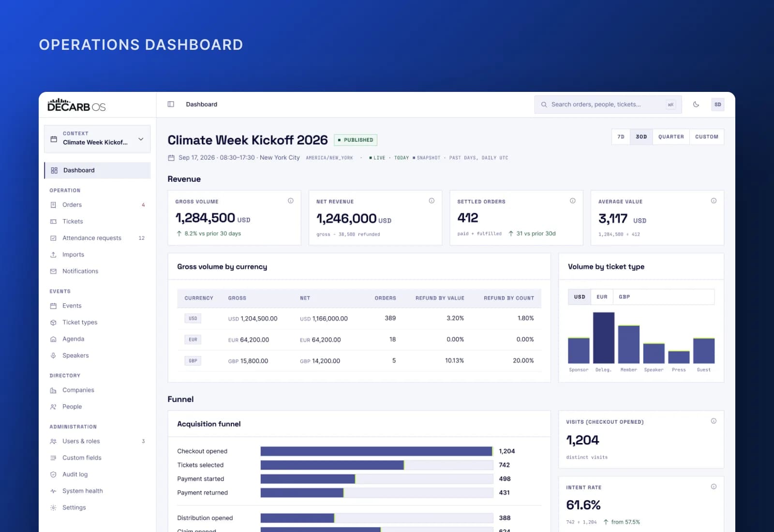Click the Users & roles icon
774x532 pixels.
click(53, 442)
